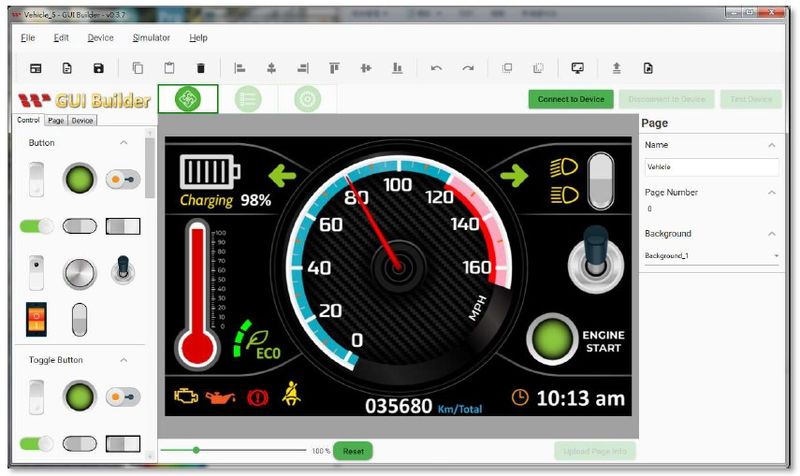Click the Undo arrow icon

(436, 68)
